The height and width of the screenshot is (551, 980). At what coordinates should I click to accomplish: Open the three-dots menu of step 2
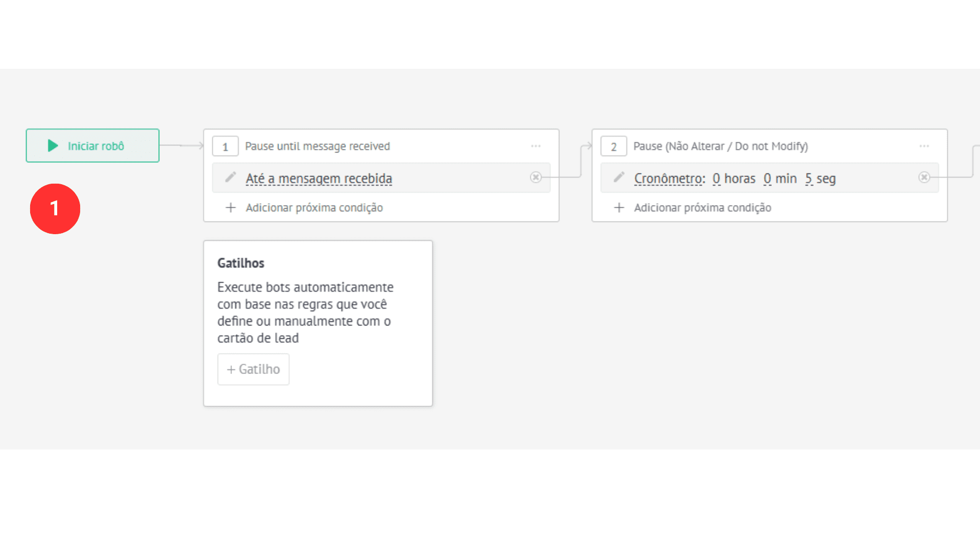(924, 146)
